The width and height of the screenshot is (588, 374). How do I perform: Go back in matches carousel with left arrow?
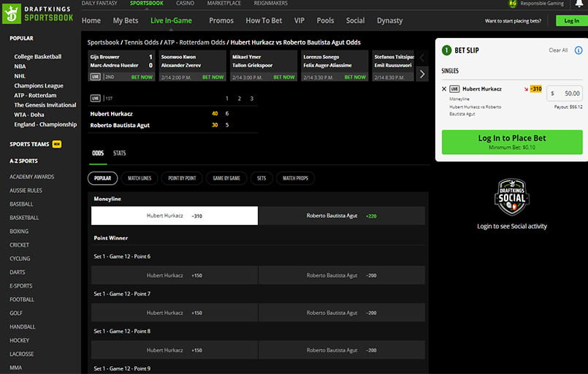(x=422, y=58)
